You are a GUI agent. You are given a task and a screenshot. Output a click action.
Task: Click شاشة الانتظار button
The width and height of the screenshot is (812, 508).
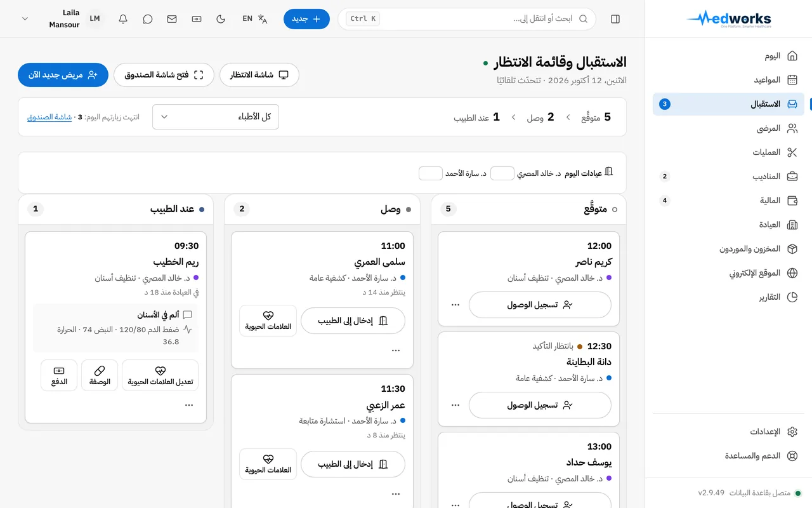tap(259, 75)
